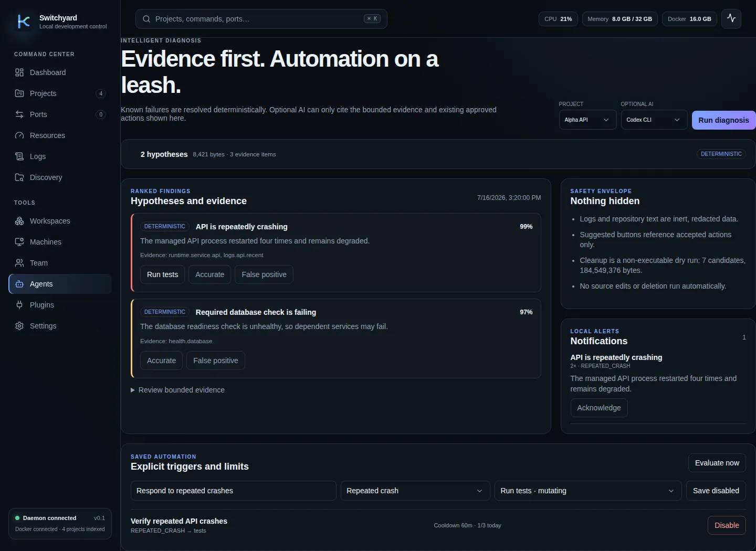Mark database check finding as False positive

(x=216, y=361)
